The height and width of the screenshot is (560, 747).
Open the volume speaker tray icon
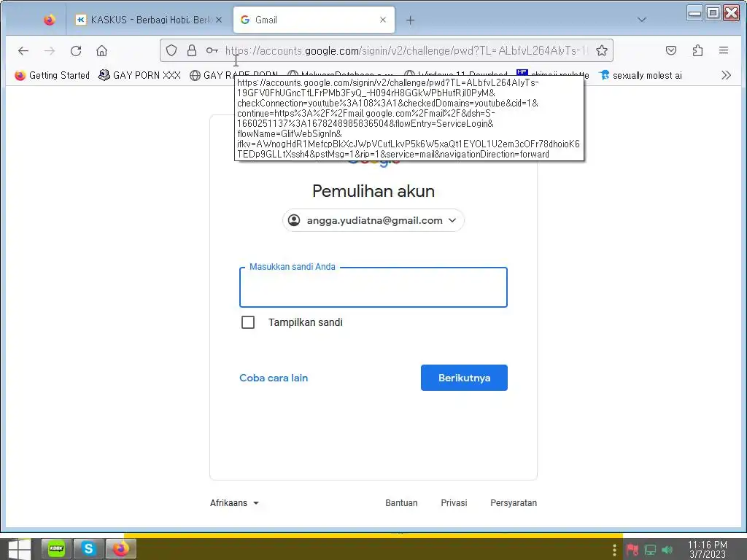pyautogui.click(x=667, y=550)
